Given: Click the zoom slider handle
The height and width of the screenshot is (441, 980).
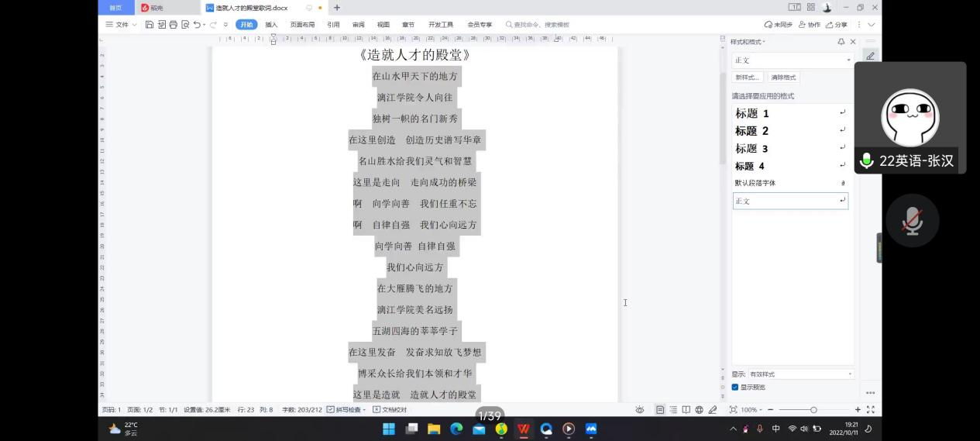Looking at the screenshot, I should [x=813, y=410].
